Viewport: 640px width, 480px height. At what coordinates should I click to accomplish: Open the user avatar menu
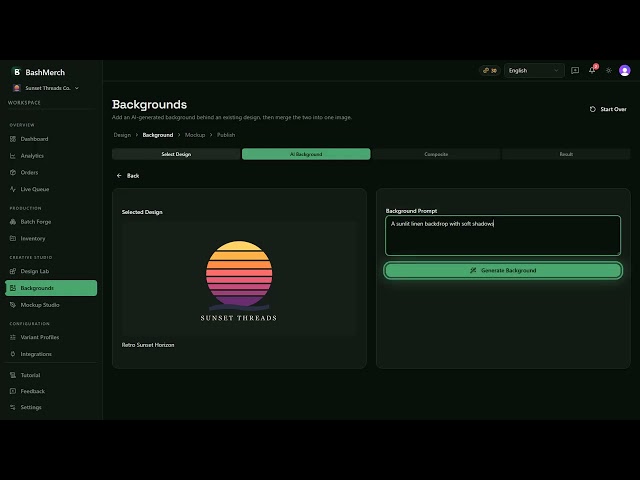point(624,71)
